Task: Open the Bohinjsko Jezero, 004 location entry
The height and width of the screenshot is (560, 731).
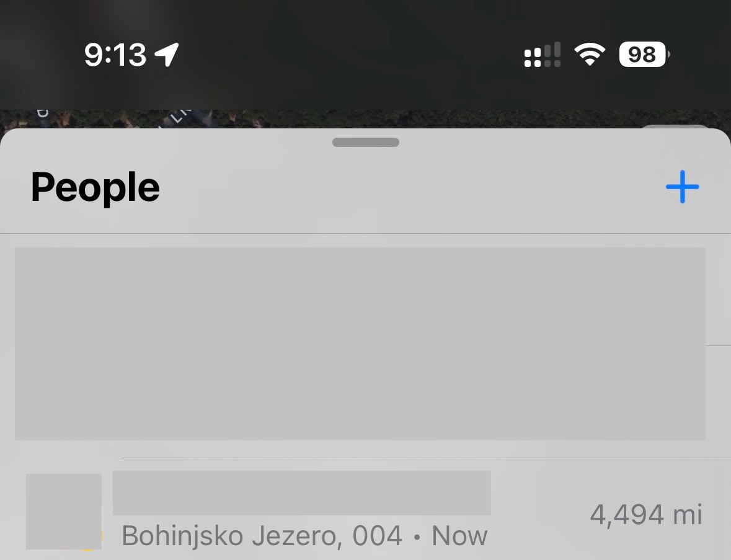Action: pyautogui.click(x=366, y=510)
